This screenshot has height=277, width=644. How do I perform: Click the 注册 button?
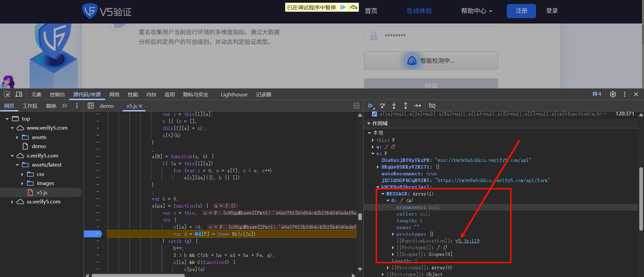[521, 11]
